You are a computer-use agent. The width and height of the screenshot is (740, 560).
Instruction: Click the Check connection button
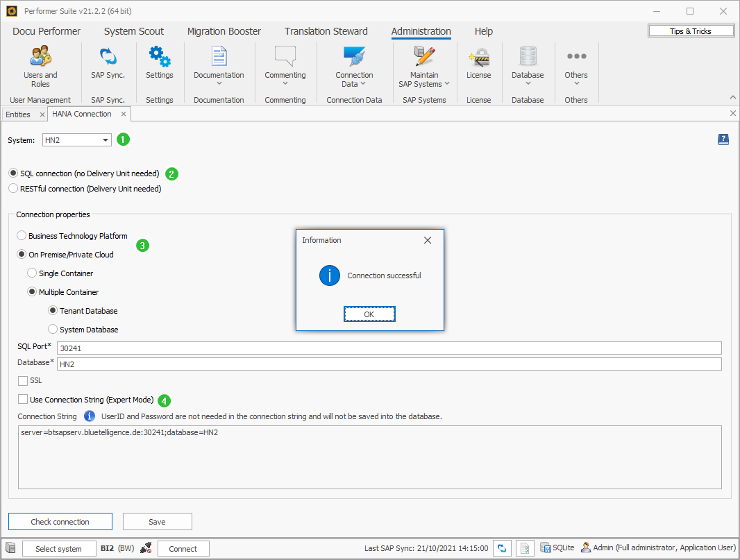coord(60,521)
